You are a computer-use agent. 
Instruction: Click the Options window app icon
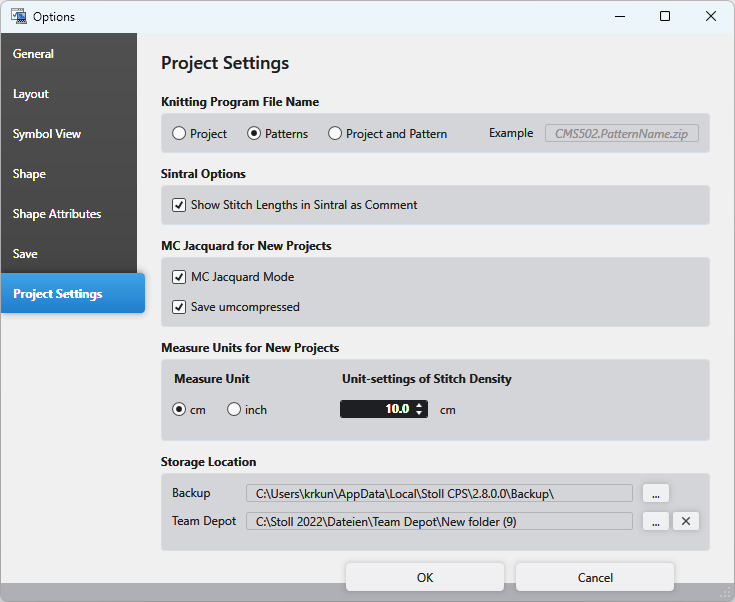(18, 16)
